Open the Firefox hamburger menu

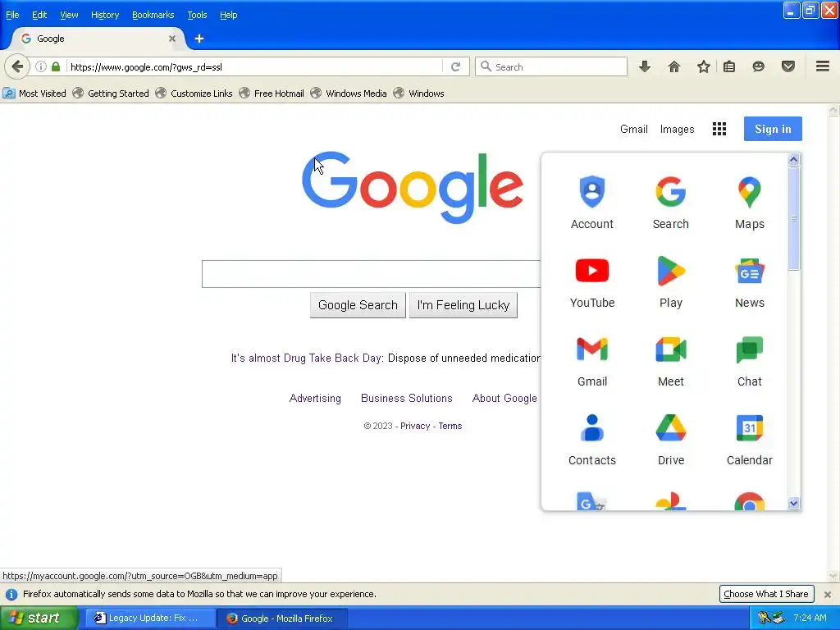[823, 66]
